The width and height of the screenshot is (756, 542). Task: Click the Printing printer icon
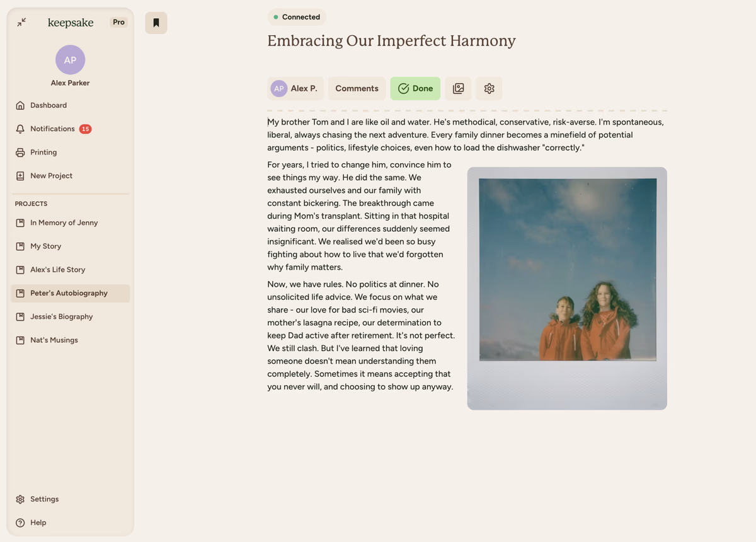pyautogui.click(x=20, y=153)
